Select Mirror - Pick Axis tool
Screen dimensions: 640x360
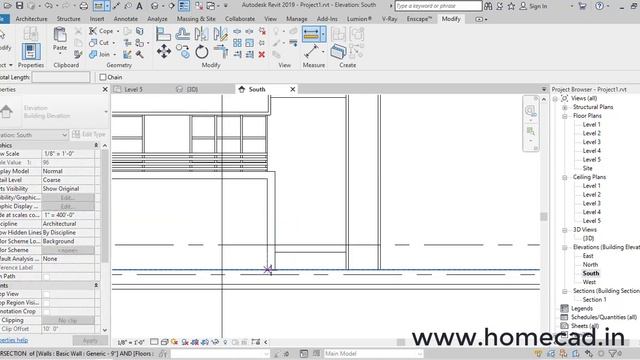[x=201, y=34]
